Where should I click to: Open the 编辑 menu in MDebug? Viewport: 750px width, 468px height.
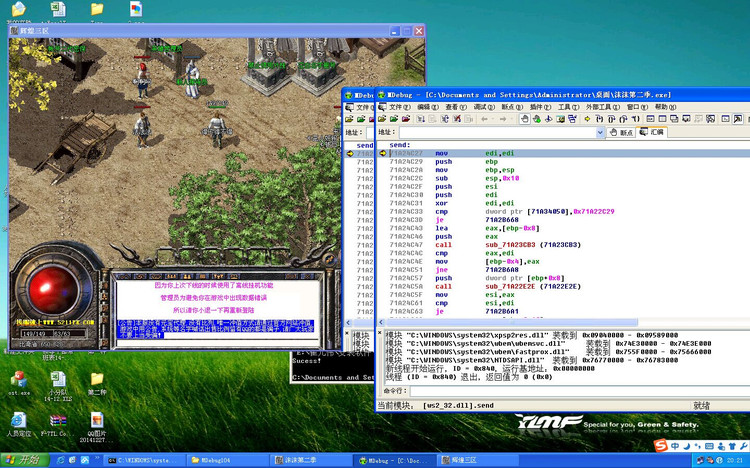tap(427, 107)
